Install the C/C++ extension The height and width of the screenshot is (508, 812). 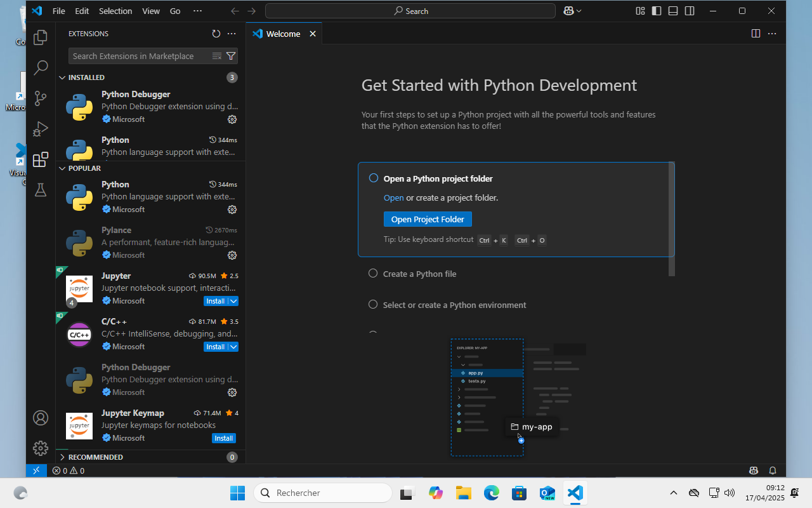(x=216, y=347)
